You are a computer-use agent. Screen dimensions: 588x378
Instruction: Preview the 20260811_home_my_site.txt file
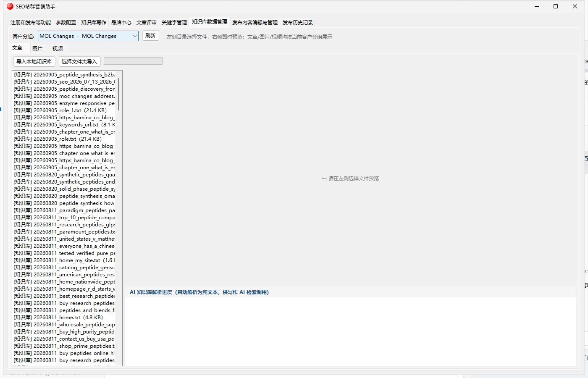point(64,260)
